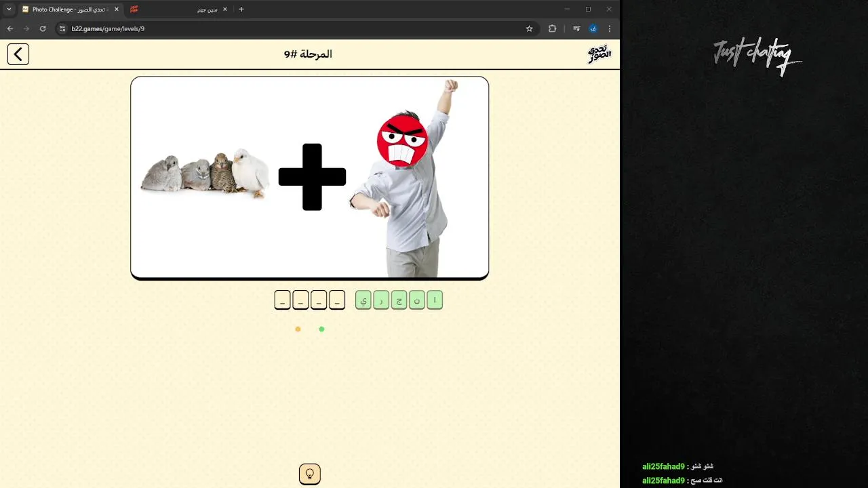Open the lightbulb hint button

(x=310, y=474)
